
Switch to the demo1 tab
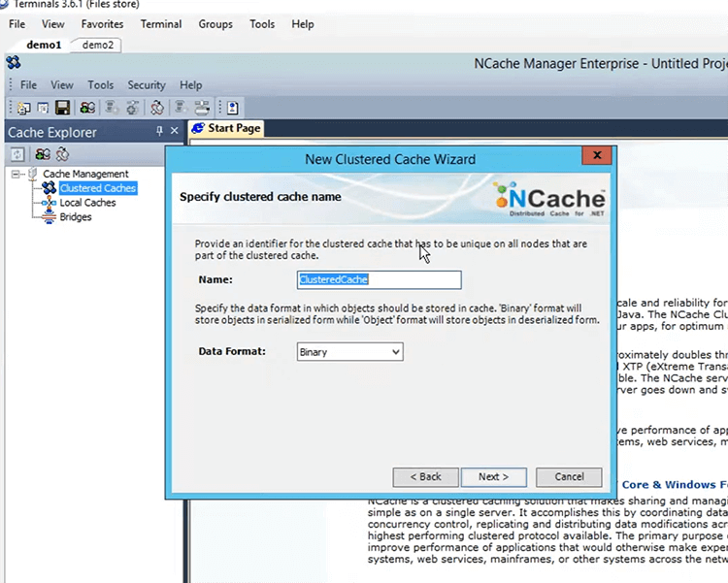(x=44, y=45)
